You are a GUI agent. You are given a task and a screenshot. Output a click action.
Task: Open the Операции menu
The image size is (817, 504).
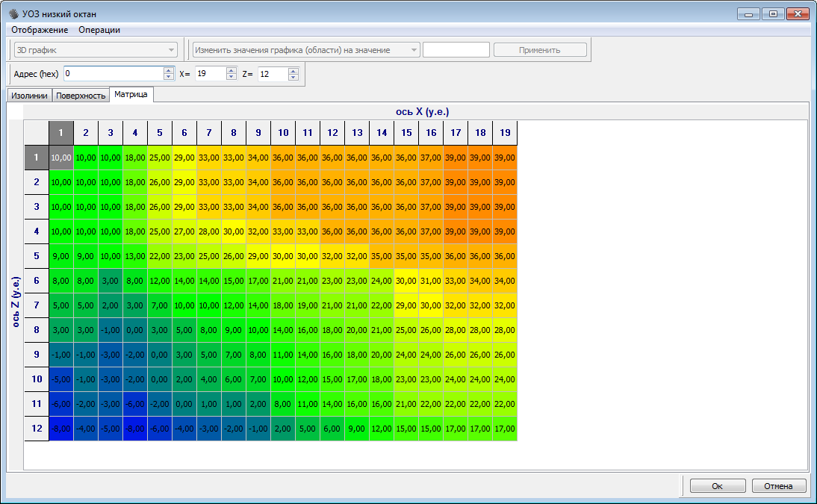click(x=99, y=30)
